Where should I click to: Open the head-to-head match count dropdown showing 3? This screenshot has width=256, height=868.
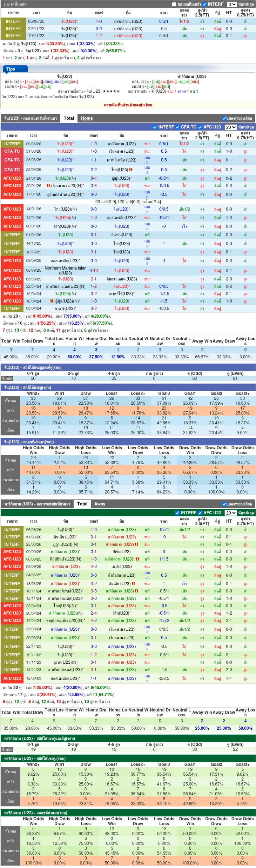pos(232,4)
